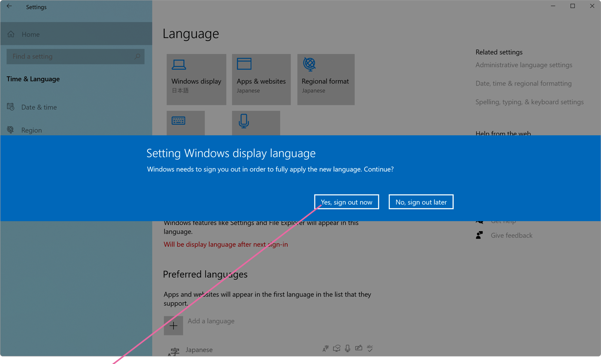Image resolution: width=601 pixels, height=364 pixels.
Task: Click the Time & Language heading
Action: (33, 79)
